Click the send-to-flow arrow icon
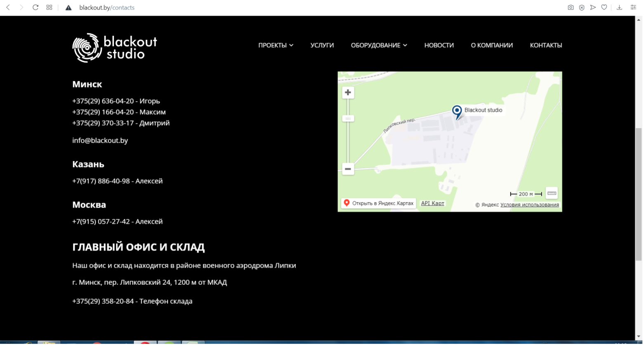644x345 pixels. tap(593, 7)
